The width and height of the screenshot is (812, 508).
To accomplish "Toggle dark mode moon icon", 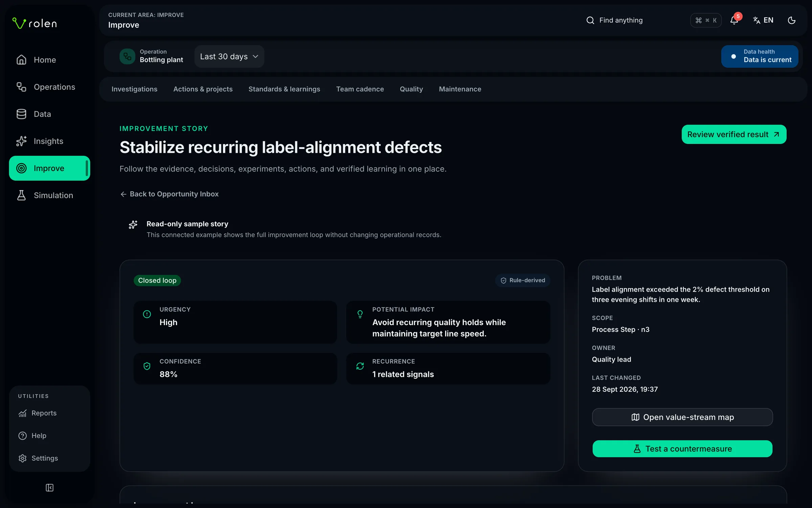I will point(792,20).
